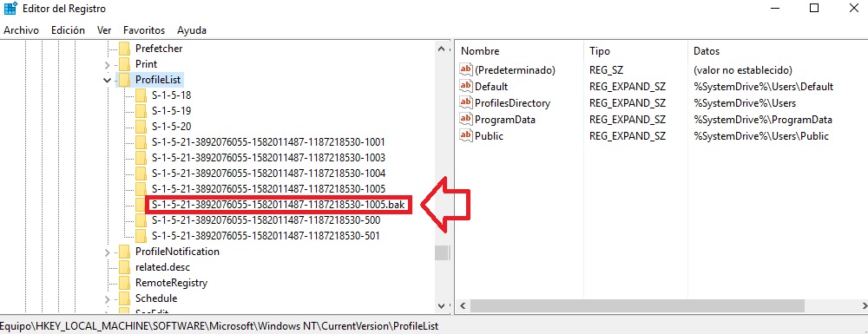Click the ProfileNotification folder icon
868x334 pixels.
tap(124, 252)
